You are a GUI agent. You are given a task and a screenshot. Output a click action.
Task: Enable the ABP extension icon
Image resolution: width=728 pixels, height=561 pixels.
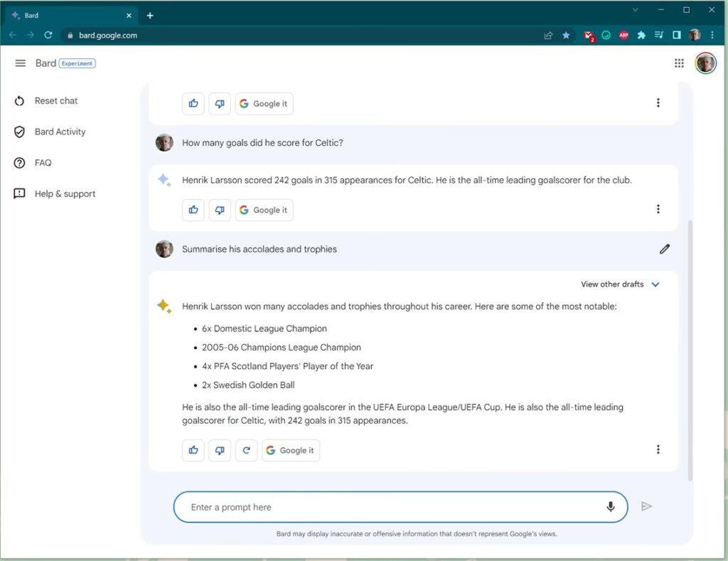tap(623, 35)
